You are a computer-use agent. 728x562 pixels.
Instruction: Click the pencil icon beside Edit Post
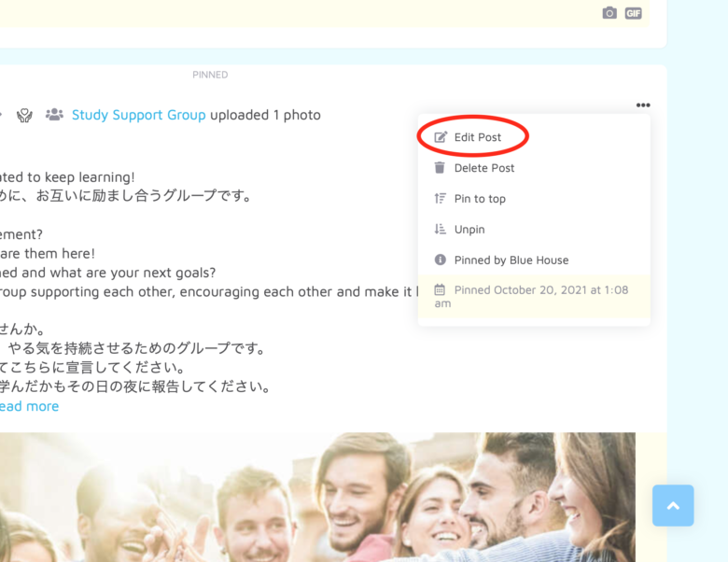tap(441, 137)
